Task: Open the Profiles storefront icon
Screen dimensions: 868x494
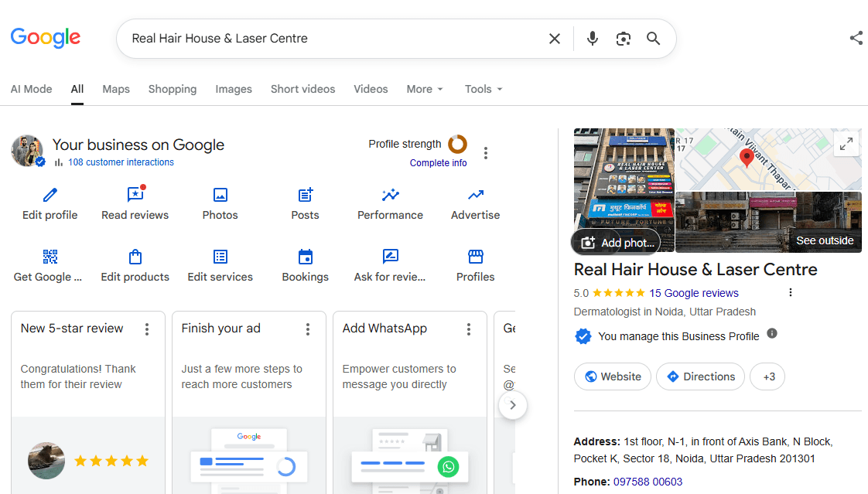Action: point(476,257)
